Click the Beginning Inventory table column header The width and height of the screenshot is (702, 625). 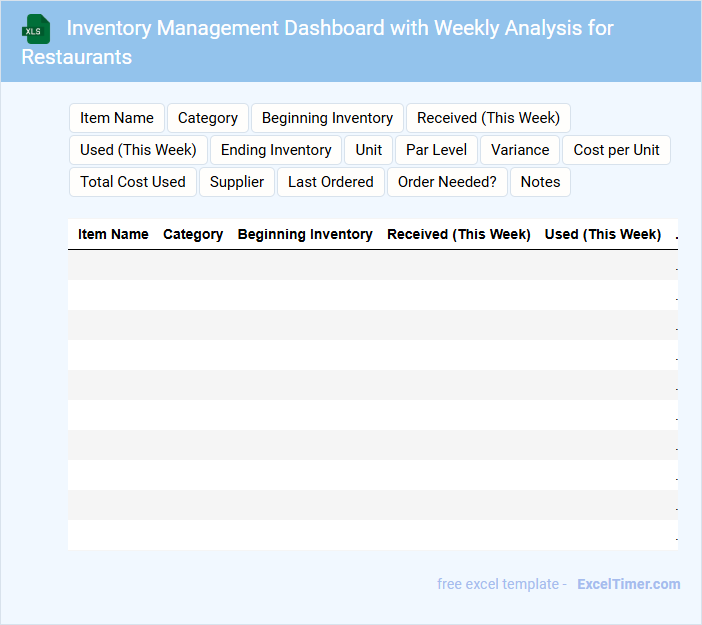[305, 234]
